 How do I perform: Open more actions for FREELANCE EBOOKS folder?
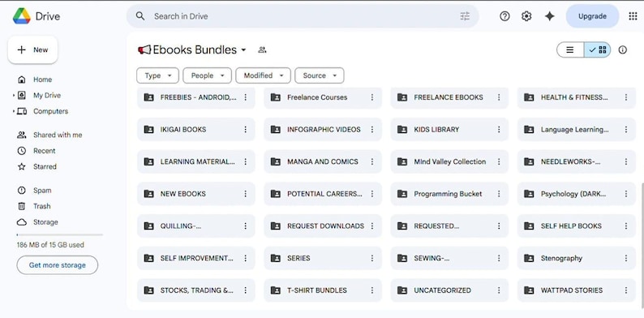coord(499,97)
